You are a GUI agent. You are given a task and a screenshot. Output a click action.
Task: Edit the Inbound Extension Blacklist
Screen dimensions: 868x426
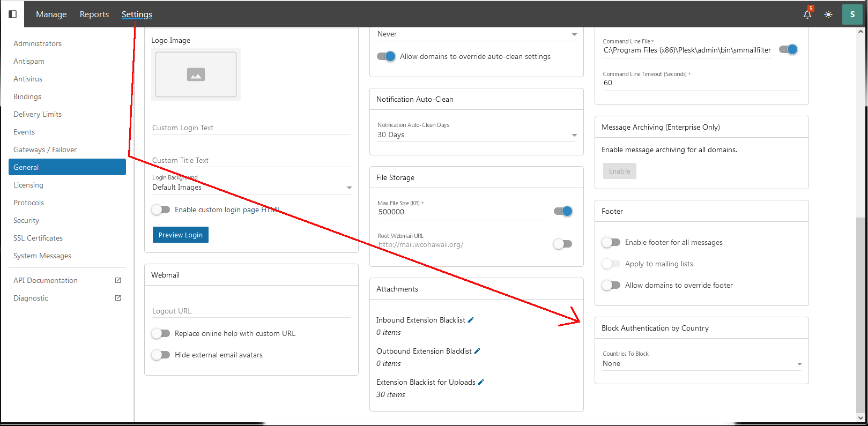tap(471, 320)
